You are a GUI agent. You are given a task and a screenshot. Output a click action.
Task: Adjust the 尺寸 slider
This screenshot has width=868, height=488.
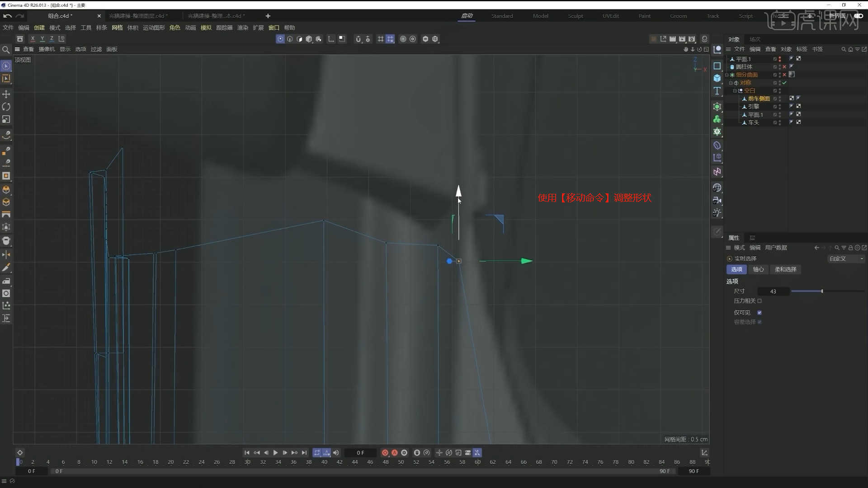click(x=828, y=291)
